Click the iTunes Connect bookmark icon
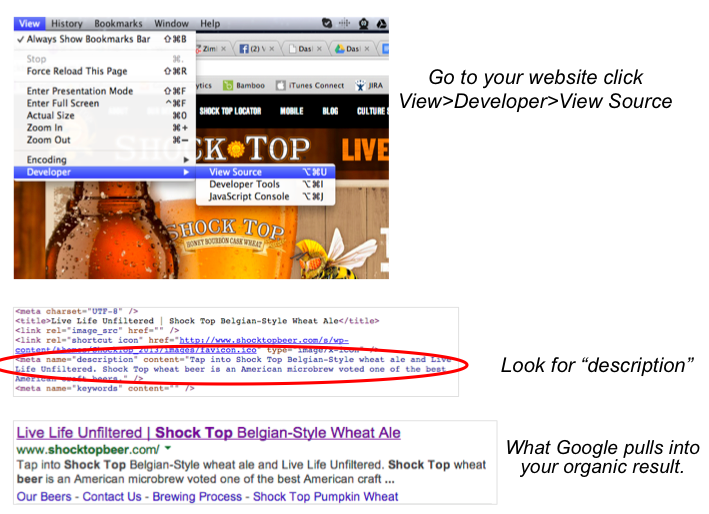The width and height of the screenshot is (709, 514). click(x=281, y=85)
